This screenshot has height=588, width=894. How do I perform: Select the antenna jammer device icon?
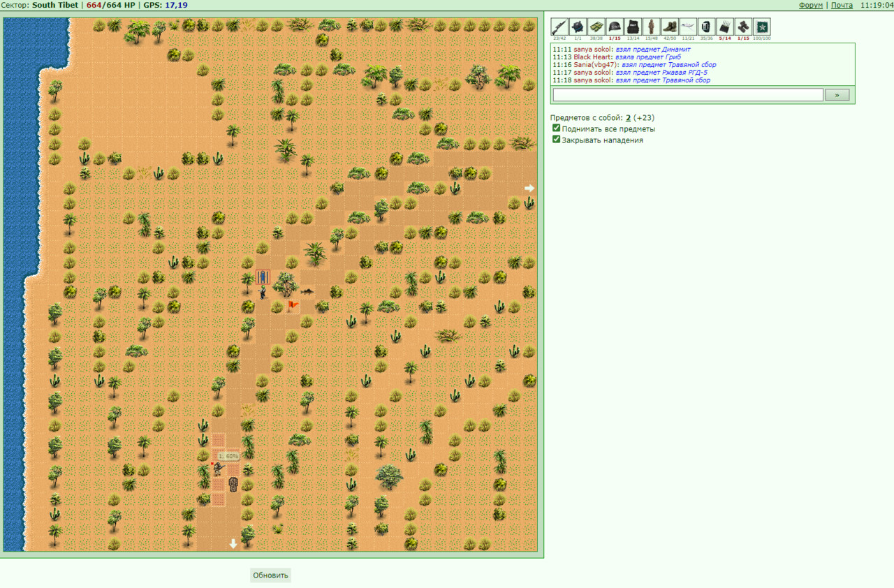(x=725, y=27)
